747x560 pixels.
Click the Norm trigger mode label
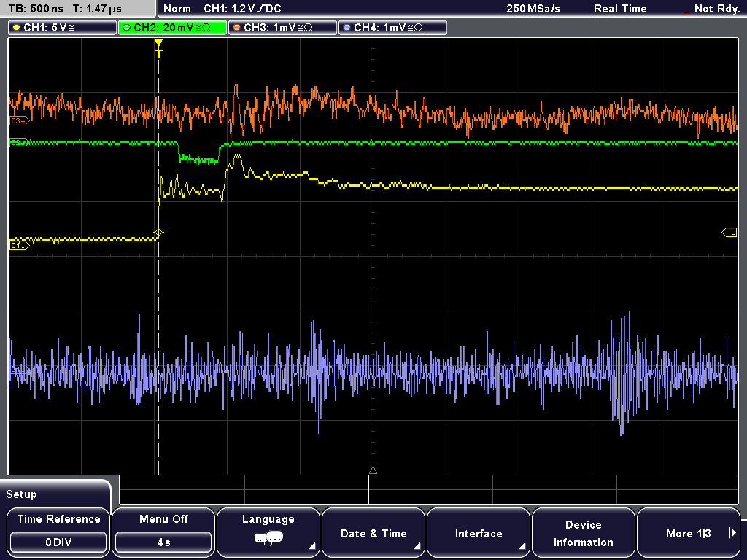(177, 9)
